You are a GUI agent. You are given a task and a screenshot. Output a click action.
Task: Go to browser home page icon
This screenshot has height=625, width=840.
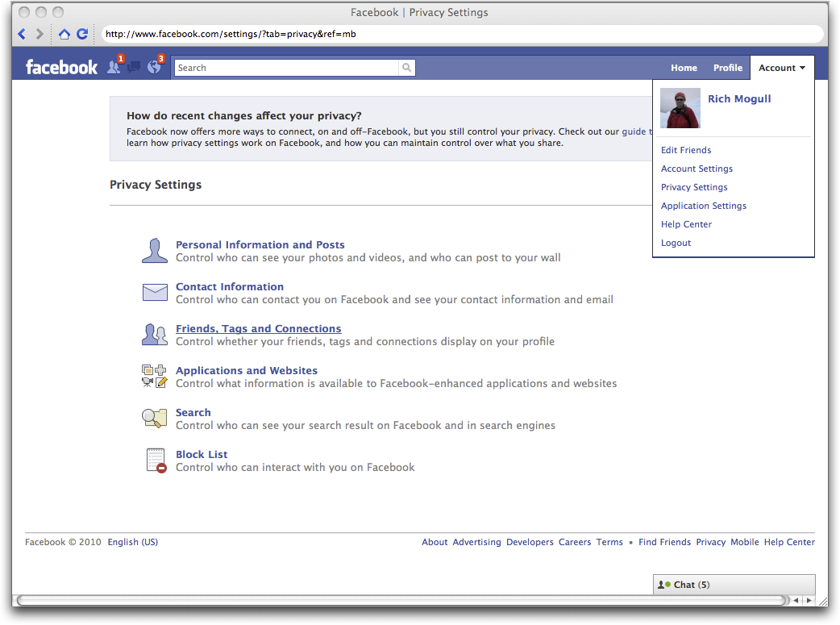64,35
